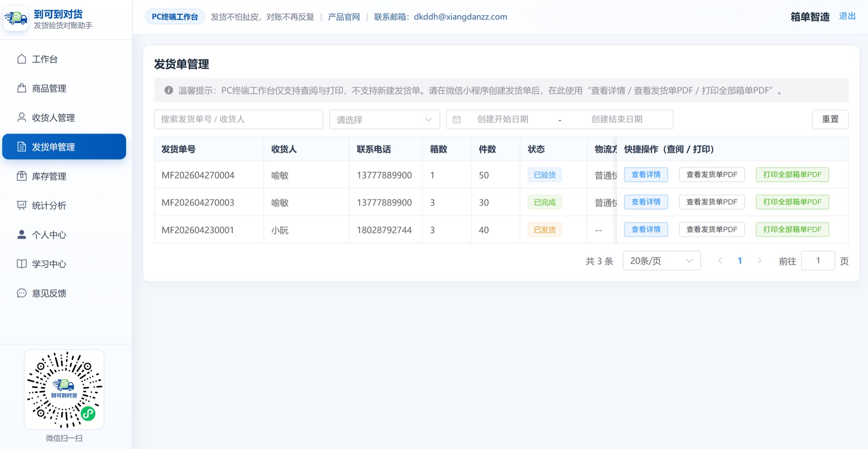The image size is (868, 449).
Task: Open the 统计分析 menu item
Action: click(x=64, y=205)
